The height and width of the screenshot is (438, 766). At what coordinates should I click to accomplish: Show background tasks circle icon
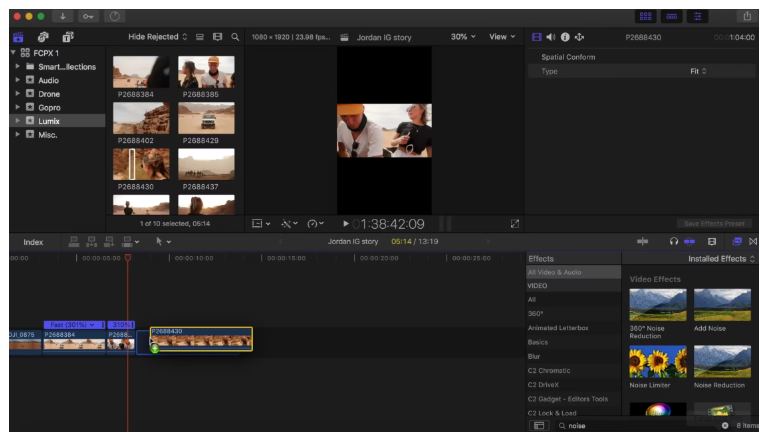(114, 16)
